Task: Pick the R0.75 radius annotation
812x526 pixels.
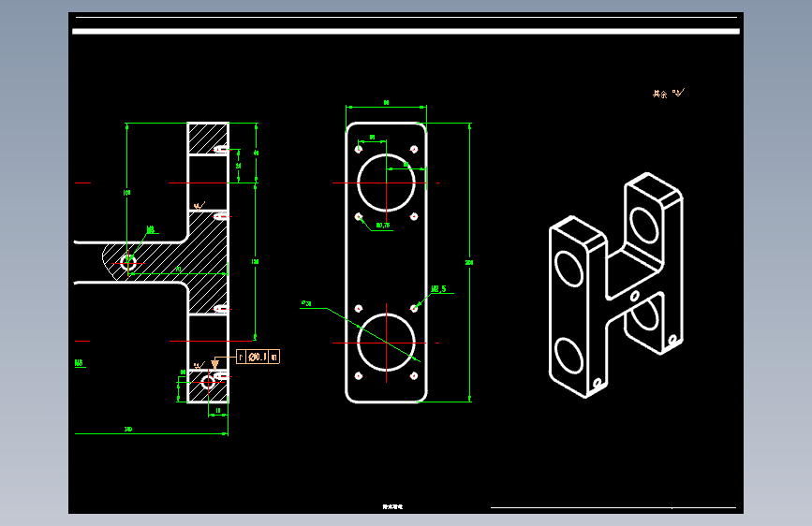Action: 383,226
